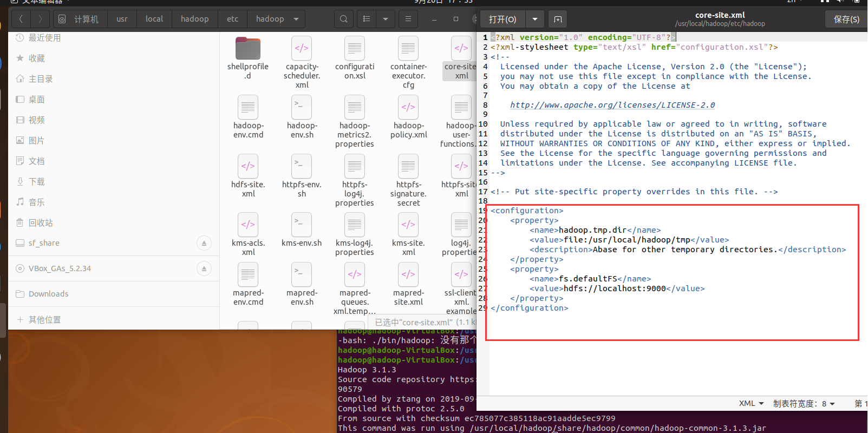Search files with the magnifier icon

[343, 19]
